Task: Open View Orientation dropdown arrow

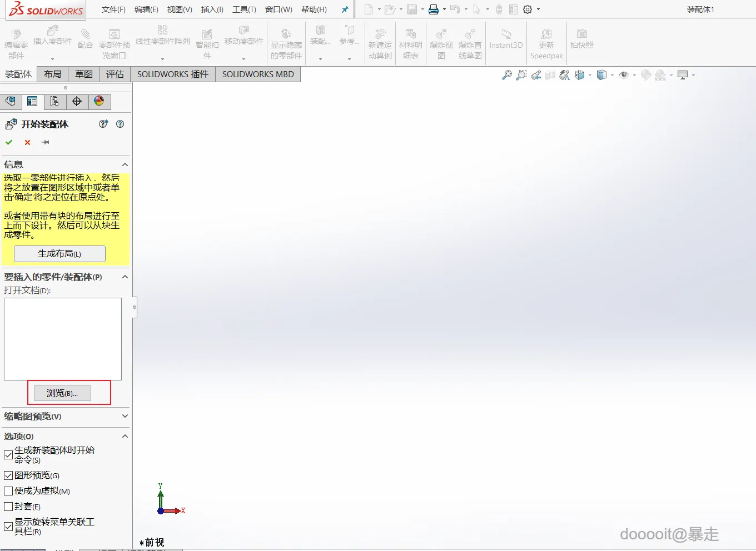Action: click(x=590, y=75)
